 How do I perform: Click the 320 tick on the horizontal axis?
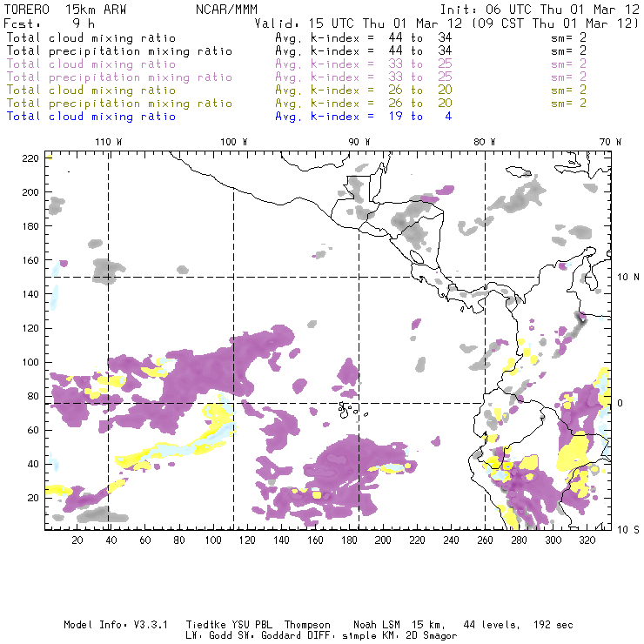coord(587,540)
